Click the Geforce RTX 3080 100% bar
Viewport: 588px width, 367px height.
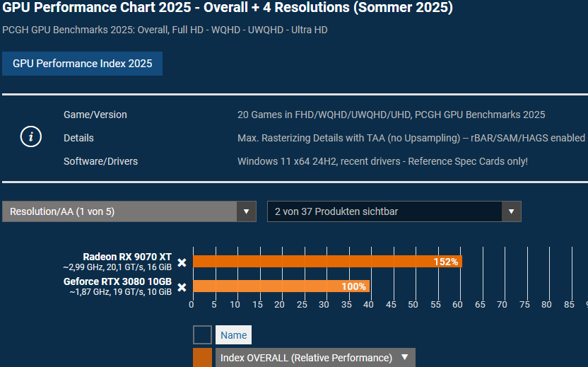[x=281, y=286]
